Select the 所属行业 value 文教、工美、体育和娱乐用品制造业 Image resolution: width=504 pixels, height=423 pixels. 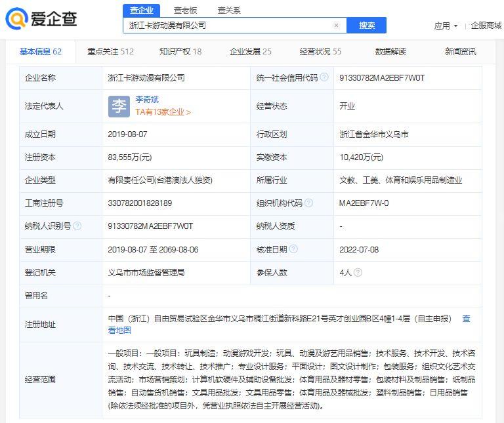click(x=400, y=180)
